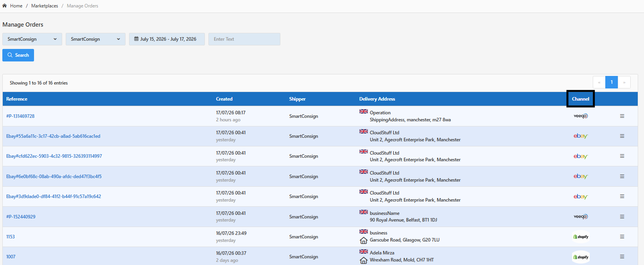Open the second SmartConsign dropdown
This screenshot has height=265, width=644.
(x=95, y=39)
